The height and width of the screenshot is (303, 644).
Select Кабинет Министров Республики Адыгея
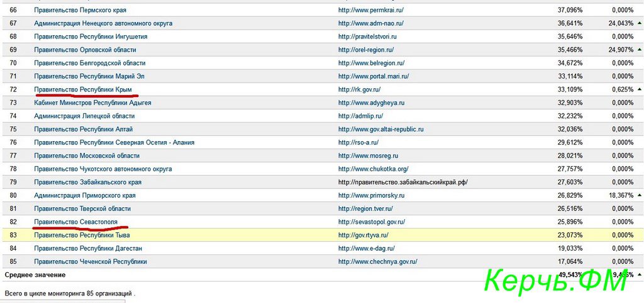(92, 103)
